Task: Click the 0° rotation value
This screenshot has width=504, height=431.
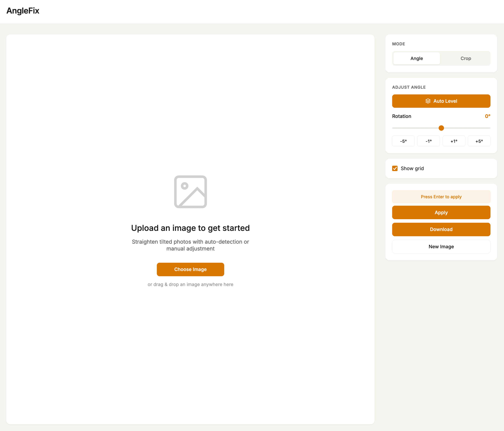Action: 488,116
